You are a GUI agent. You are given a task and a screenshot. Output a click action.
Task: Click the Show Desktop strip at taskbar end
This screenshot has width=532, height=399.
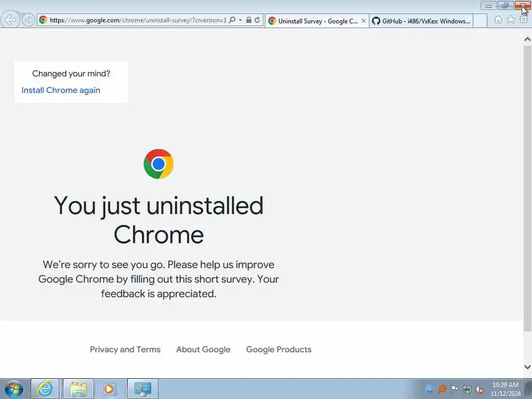pos(528,389)
